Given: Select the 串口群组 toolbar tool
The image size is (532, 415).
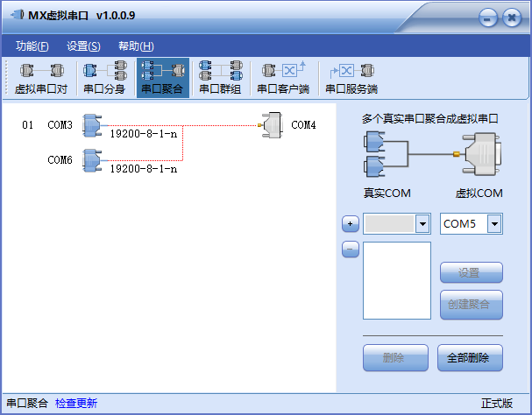Looking at the screenshot, I should 221,78.
